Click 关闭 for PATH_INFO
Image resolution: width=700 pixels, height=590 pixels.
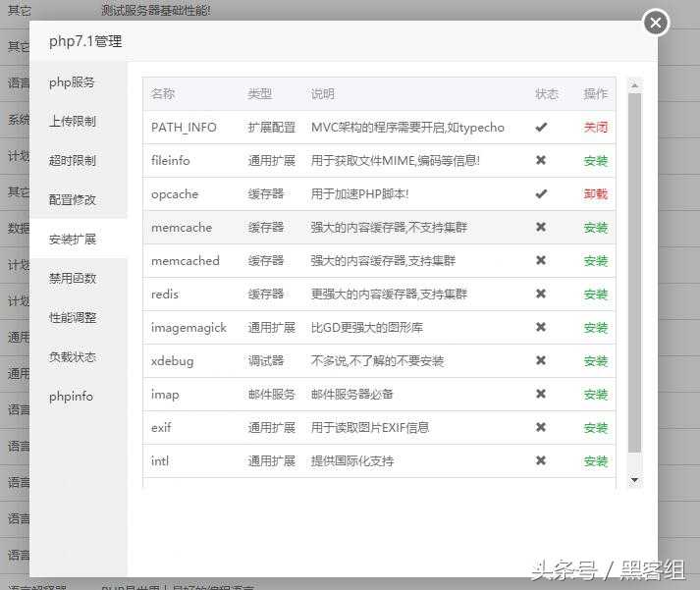click(x=596, y=128)
